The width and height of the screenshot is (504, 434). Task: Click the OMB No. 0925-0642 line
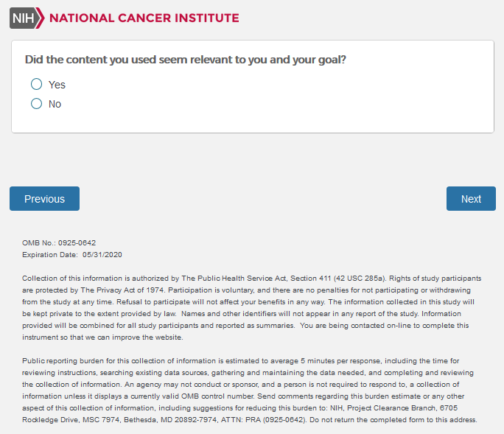(x=59, y=242)
